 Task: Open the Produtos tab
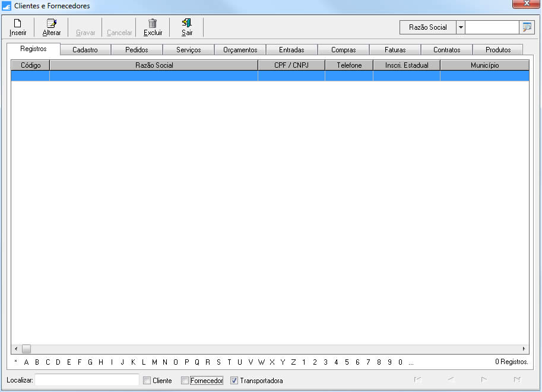497,50
